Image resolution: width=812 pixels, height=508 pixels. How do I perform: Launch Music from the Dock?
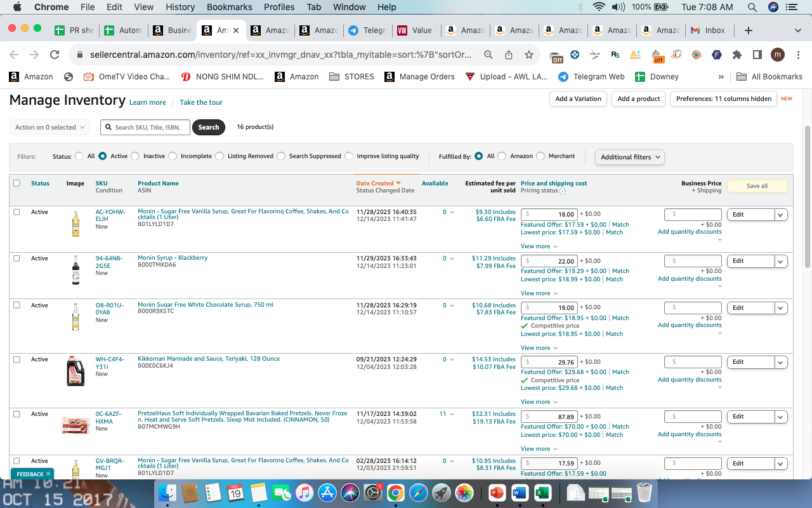tap(304, 492)
